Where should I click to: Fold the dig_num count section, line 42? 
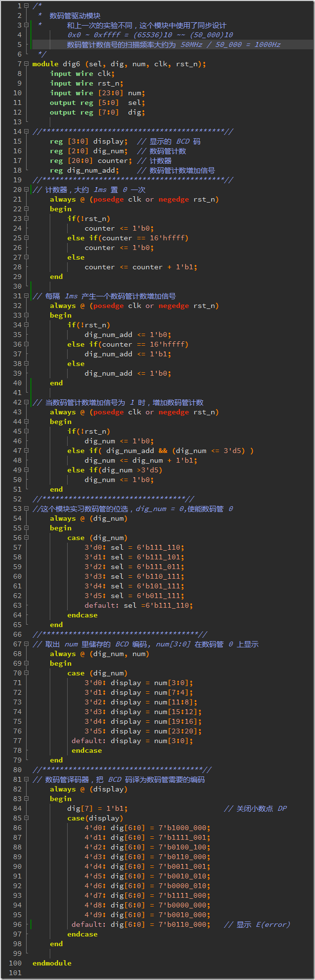pos(27,402)
